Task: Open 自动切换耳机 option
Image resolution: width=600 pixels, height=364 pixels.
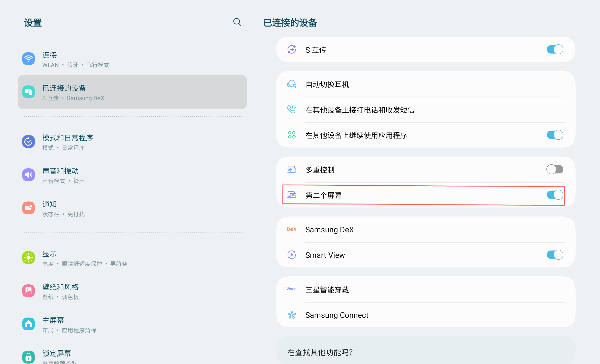Action: (327, 84)
